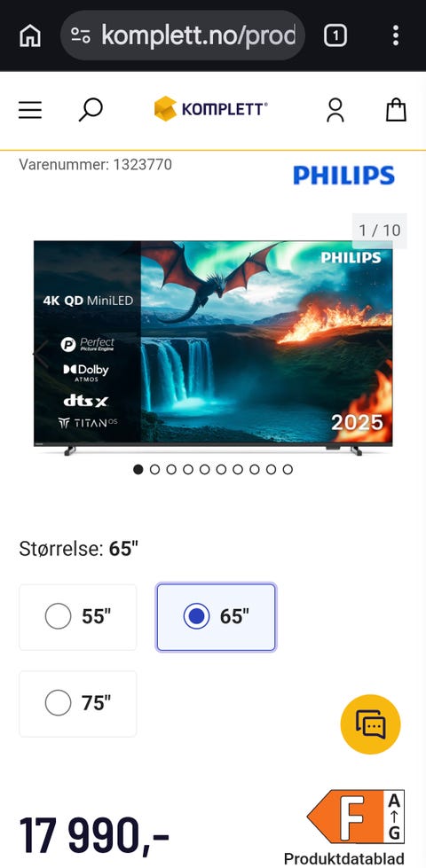Open the user account icon

pos(335,110)
